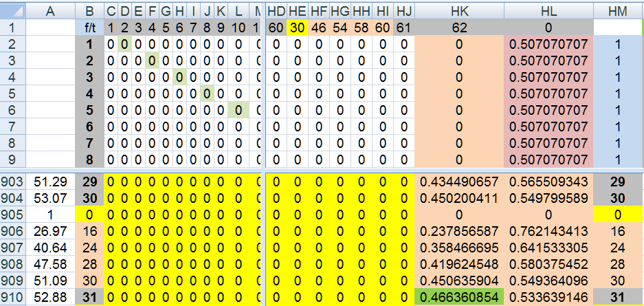644x306 pixels.
Task: Select row 9 header
Action: pos(13,160)
